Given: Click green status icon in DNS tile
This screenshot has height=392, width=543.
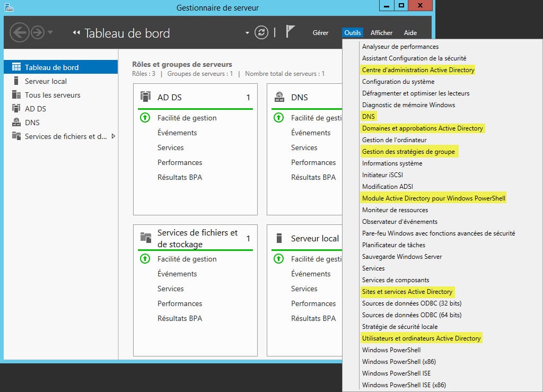Looking at the screenshot, I should coord(279,118).
